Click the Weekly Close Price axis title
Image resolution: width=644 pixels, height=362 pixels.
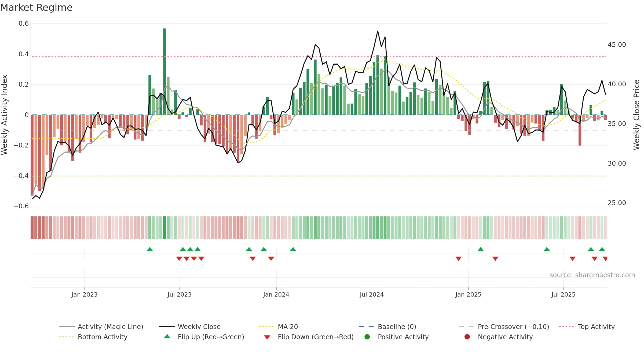636,115
